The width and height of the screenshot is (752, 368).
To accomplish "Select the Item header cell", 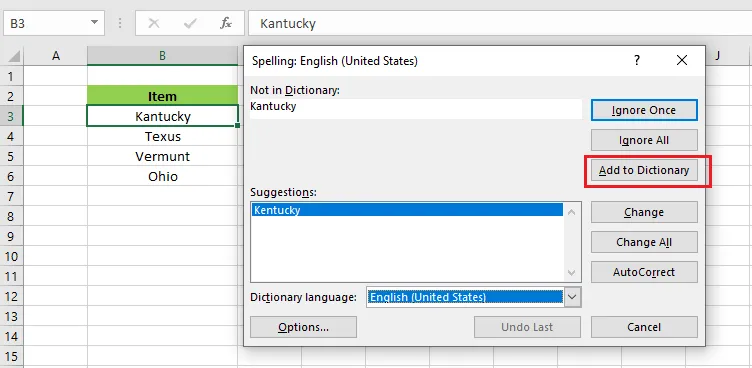I will pyautogui.click(x=163, y=96).
